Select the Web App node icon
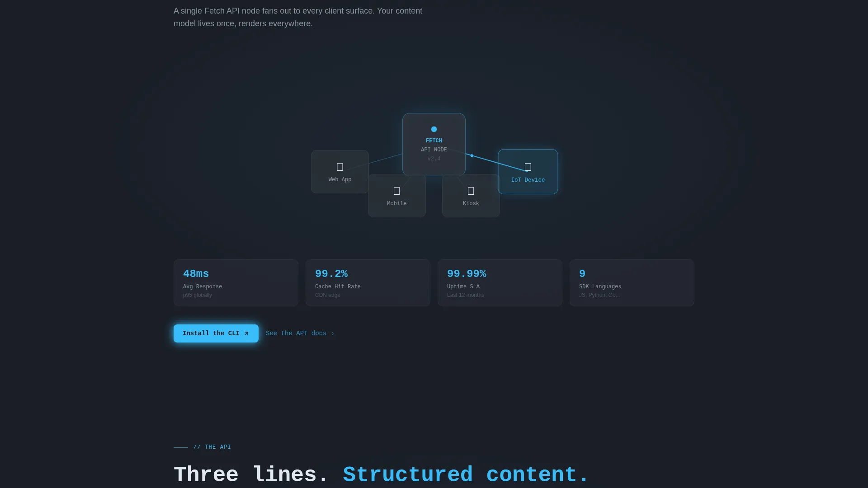868x488 pixels. pos(340,167)
